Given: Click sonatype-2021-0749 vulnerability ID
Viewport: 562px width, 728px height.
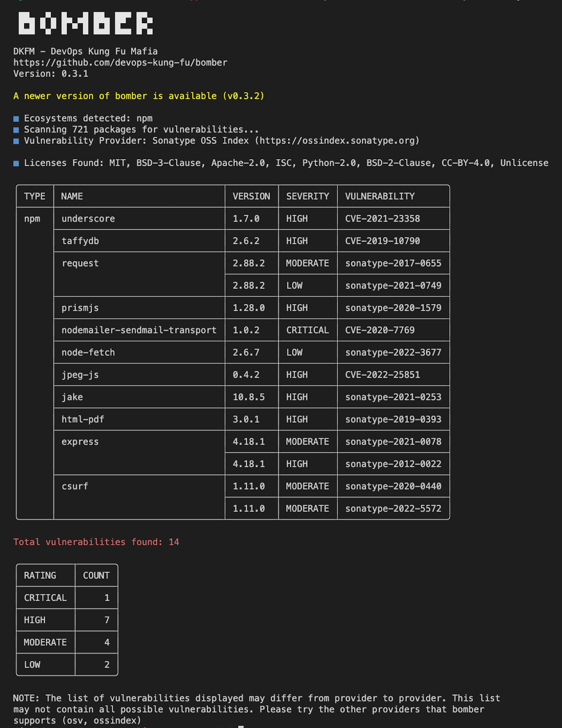Looking at the screenshot, I should [x=393, y=286].
